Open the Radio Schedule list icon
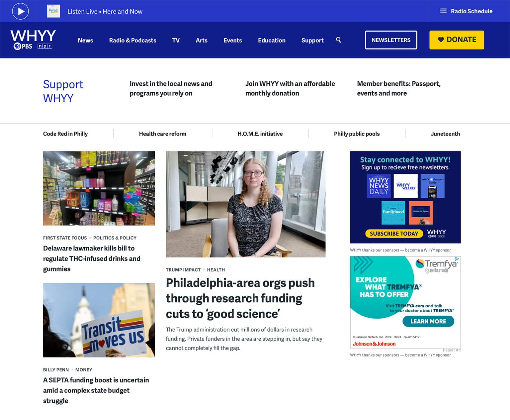This screenshot has height=420, width=510. pyautogui.click(x=443, y=11)
